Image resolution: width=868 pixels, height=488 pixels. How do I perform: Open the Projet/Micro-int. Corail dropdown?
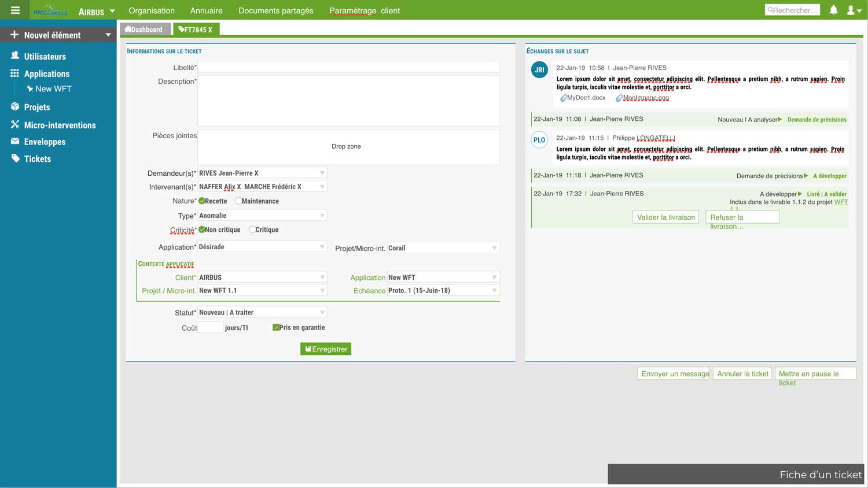coord(443,248)
